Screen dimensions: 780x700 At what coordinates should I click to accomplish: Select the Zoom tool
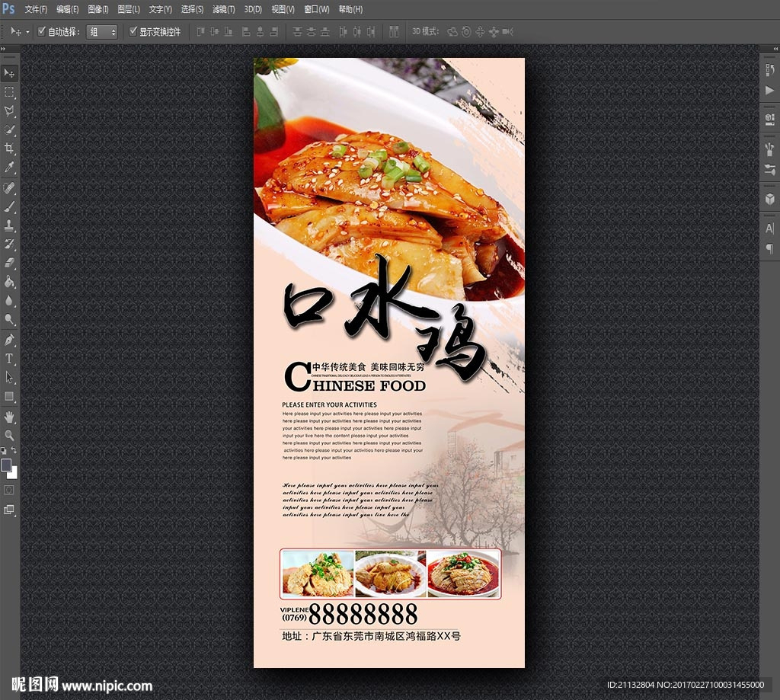click(9, 436)
